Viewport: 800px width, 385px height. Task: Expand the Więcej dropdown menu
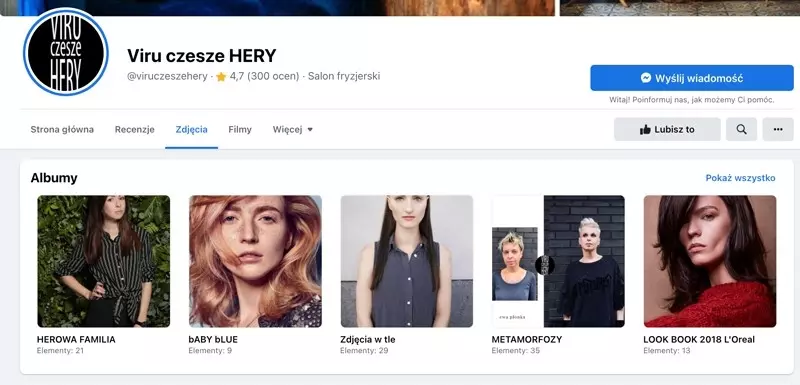pos(293,130)
